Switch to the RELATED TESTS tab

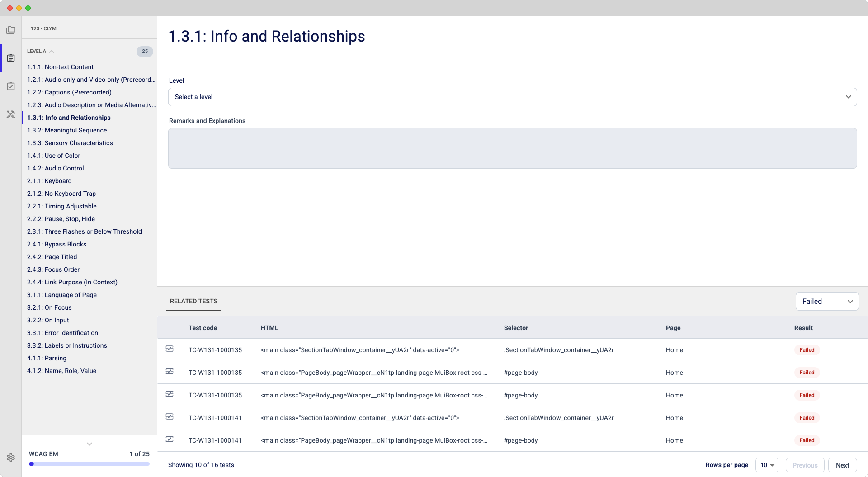tap(193, 301)
